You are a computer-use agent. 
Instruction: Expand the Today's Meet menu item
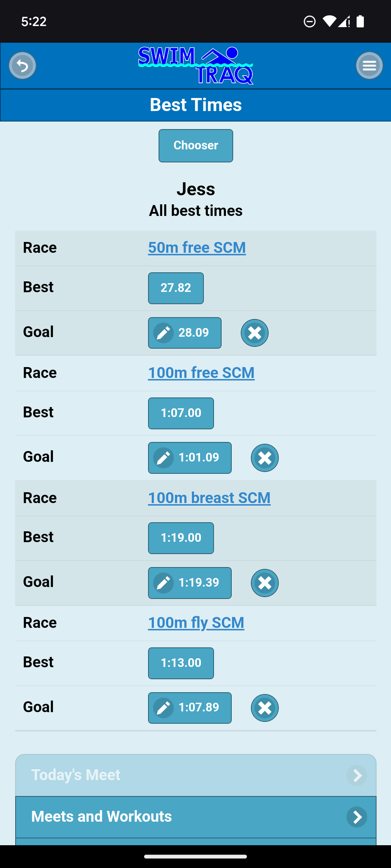coord(195,775)
